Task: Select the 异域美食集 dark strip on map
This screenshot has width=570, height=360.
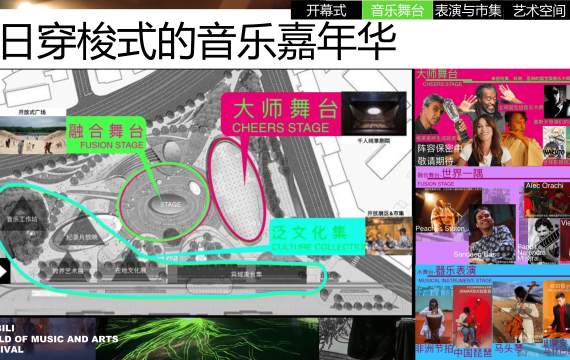Action: pos(241,275)
